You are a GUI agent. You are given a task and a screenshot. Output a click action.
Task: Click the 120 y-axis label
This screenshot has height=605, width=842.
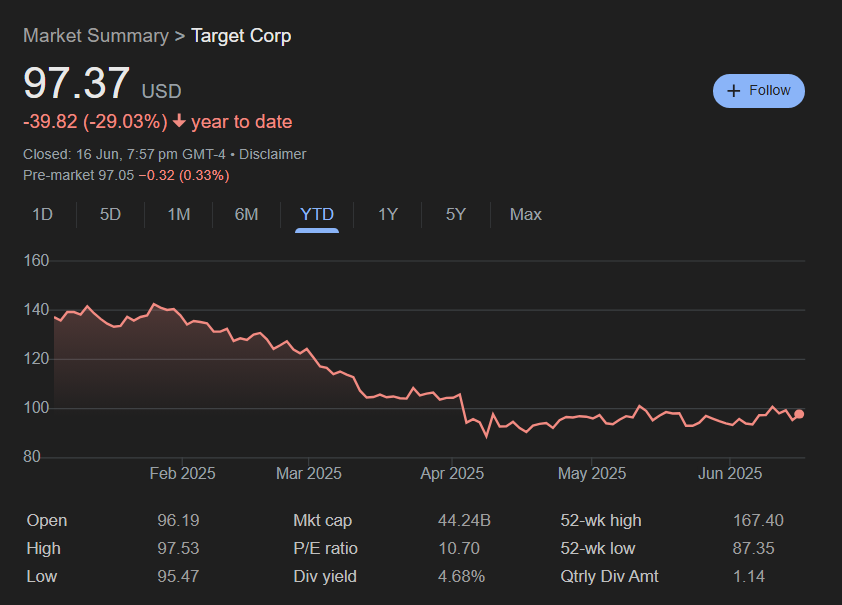click(x=37, y=359)
